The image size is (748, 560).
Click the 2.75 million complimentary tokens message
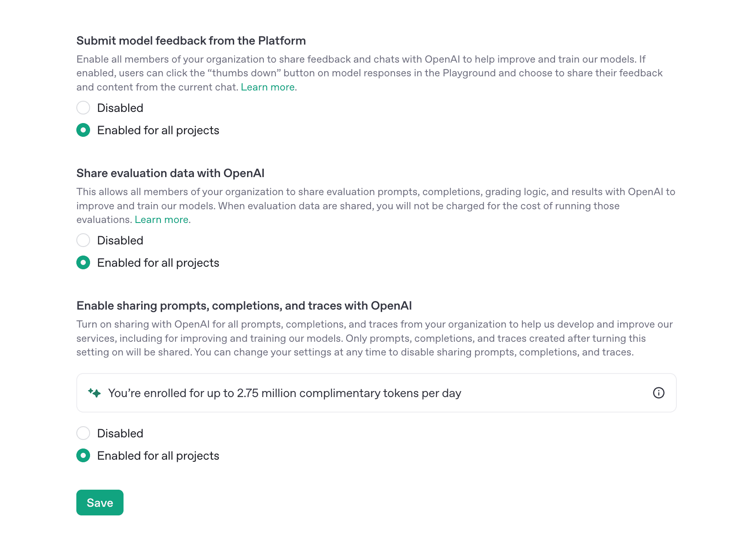(284, 393)
